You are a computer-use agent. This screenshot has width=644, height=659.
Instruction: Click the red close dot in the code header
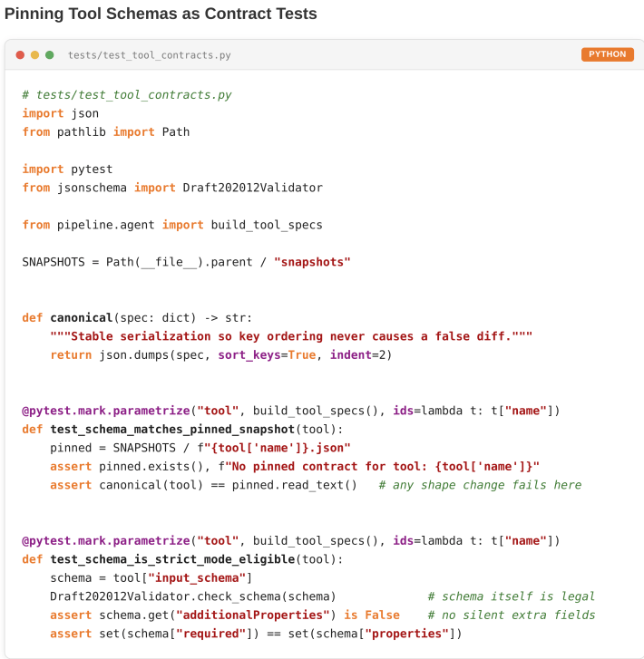(x=20, y=55)
